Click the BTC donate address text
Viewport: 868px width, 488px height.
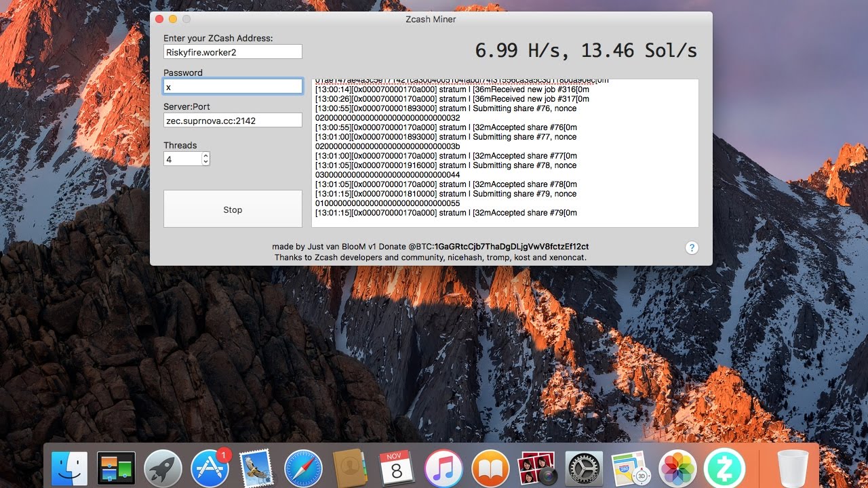click(x=511, y=247)
